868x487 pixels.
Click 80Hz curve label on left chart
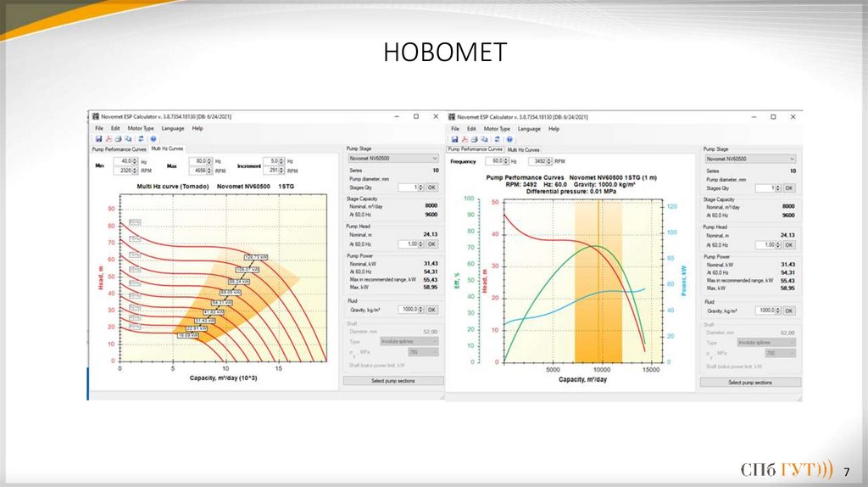[135, 222]
